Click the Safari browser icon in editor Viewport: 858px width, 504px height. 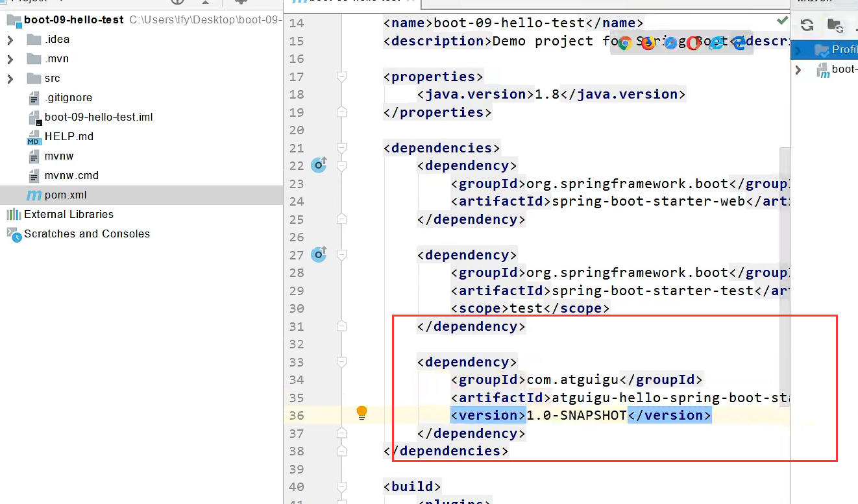(670, 43)
